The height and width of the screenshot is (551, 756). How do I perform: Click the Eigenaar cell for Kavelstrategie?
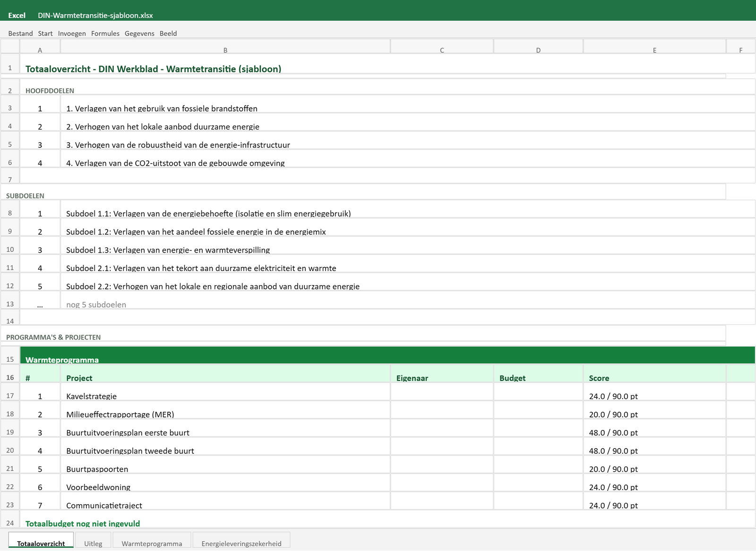coord(442,392)
